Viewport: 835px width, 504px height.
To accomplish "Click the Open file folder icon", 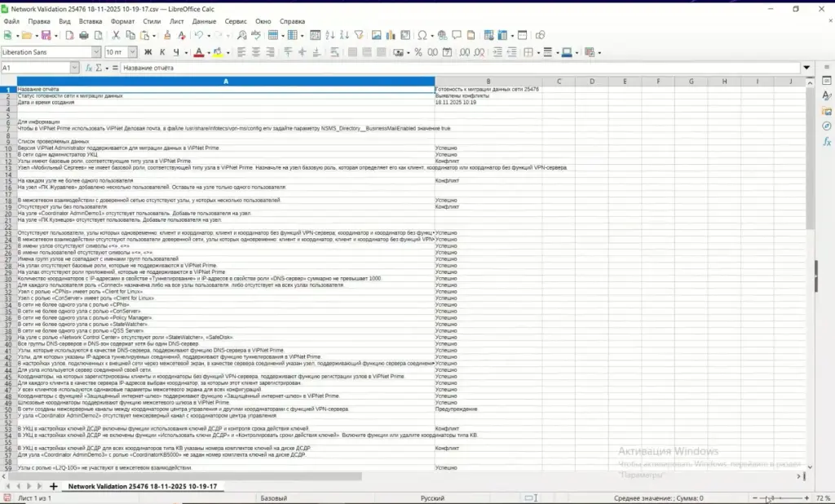I will point(26,35).
